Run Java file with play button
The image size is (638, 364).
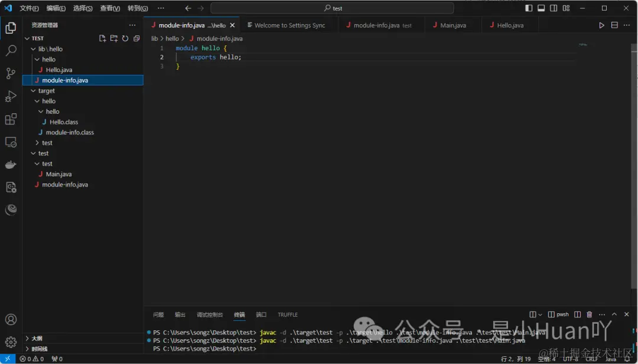[x=601, y=25]
